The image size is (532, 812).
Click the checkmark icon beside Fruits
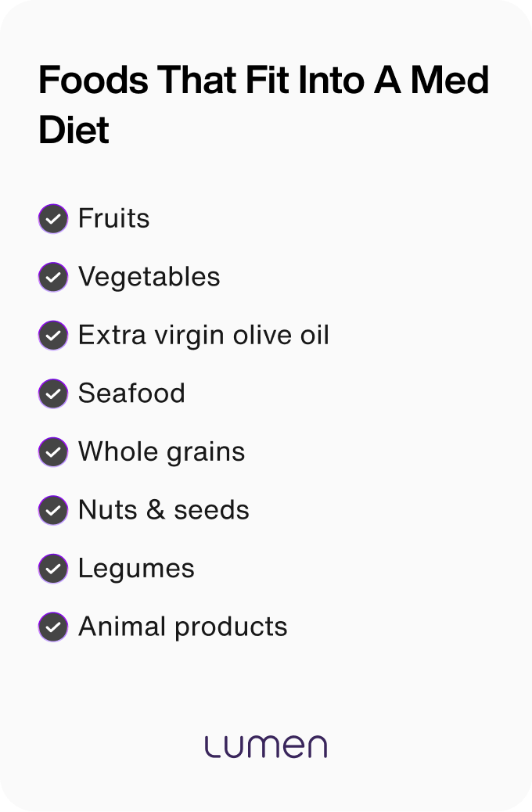(53, 218)
